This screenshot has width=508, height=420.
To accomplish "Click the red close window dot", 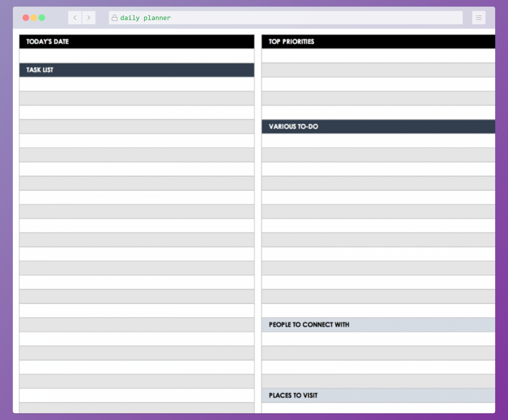I will coord(26,18).
